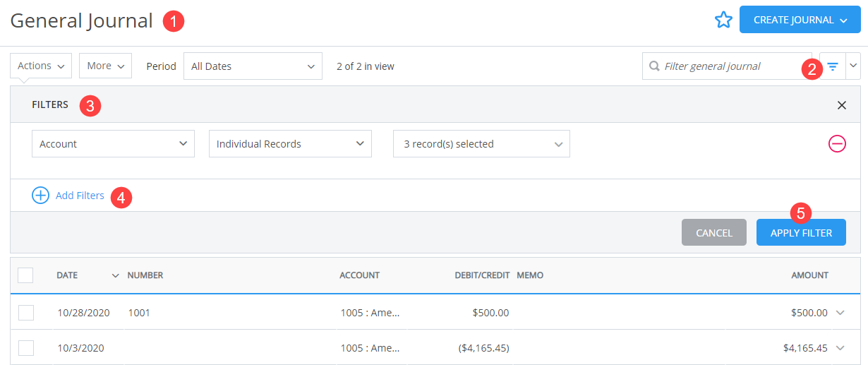
Task: Click the search magnifier icon
Action: click(x=654, y=66)
